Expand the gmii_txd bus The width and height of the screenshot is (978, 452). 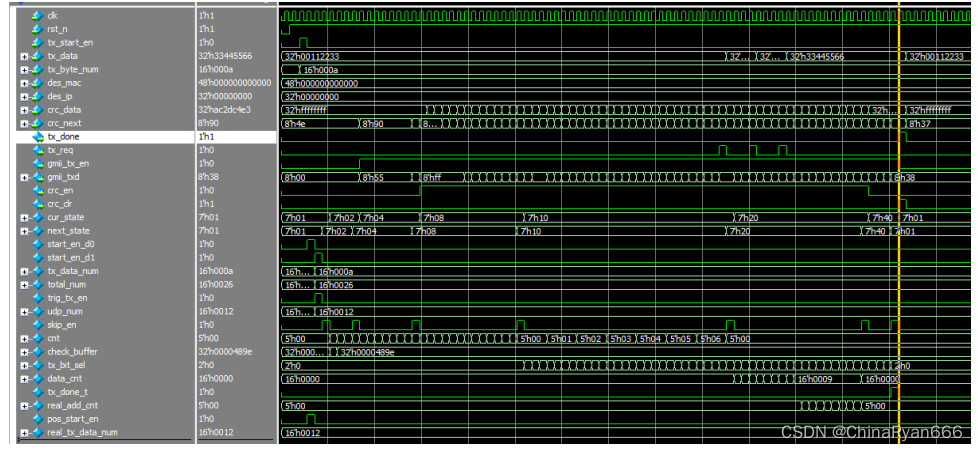[x=24, y=177]
